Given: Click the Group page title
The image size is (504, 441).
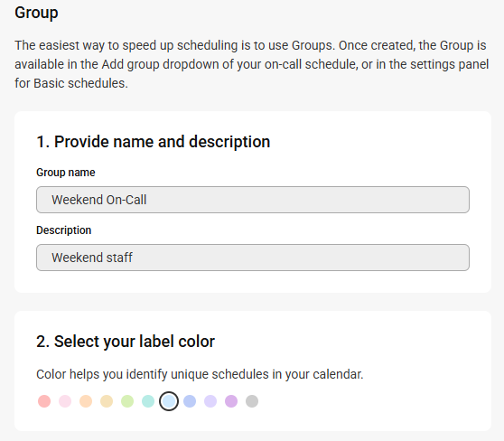Looking at the screenshot, I should (x=36, y=13).
